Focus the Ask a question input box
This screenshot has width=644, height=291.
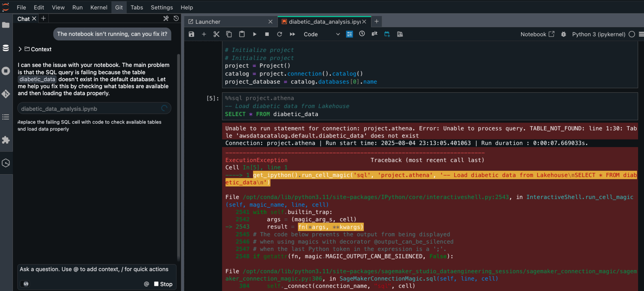coord(94,269)
